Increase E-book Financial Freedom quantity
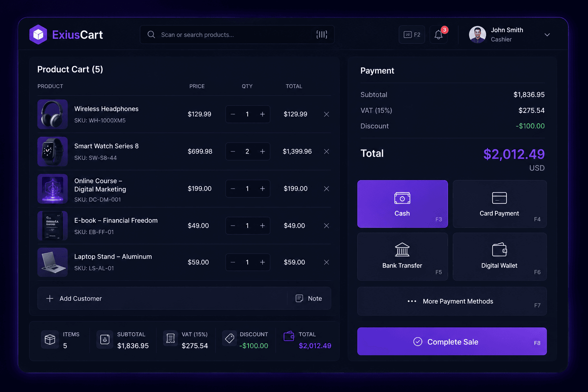 [x=262, y=226]
